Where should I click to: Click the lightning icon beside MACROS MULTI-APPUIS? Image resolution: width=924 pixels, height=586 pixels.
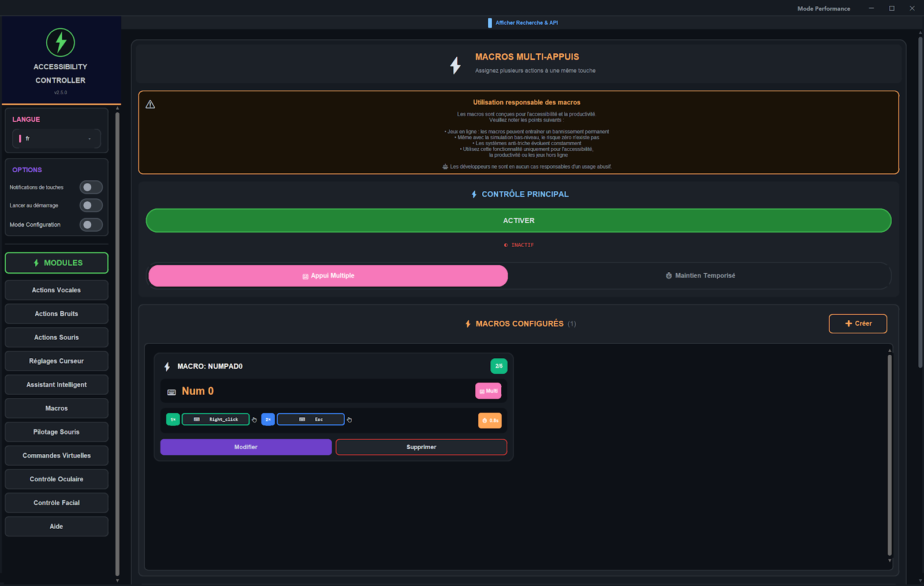point(456,65)
